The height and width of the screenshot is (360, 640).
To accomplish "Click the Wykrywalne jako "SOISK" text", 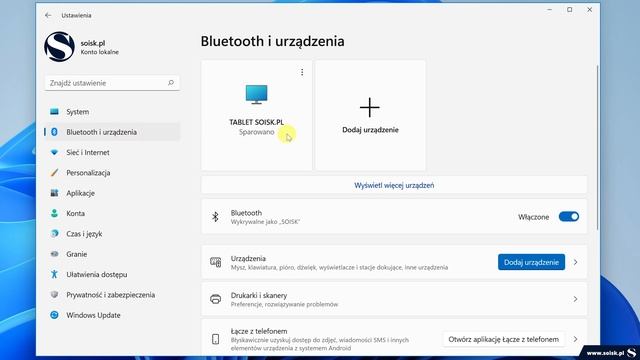I will [x=265, y=222].
